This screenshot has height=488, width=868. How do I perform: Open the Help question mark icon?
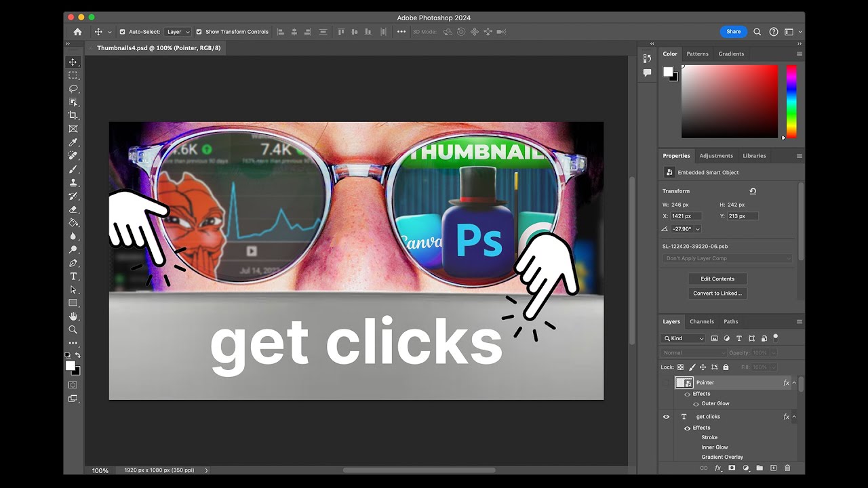pyautogui.click(x=774, y=32)
